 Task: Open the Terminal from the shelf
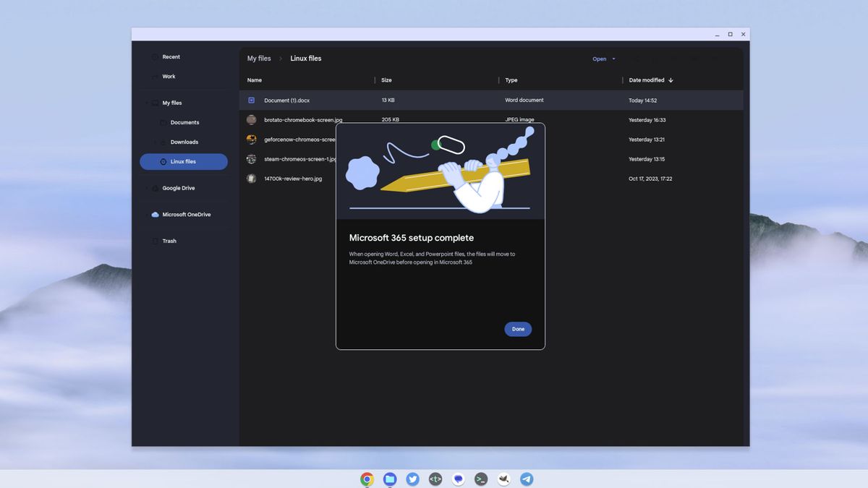pos(481,479)
